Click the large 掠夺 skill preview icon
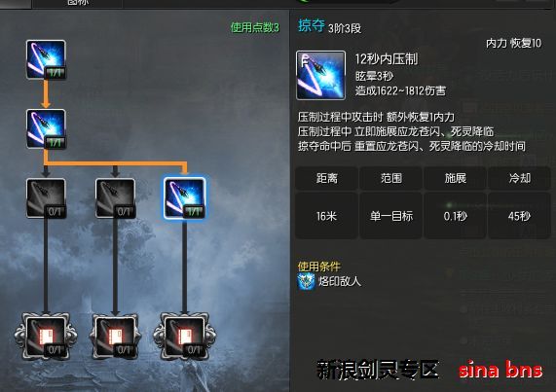Viewport: 556px width, 392px height. point(321,76)
